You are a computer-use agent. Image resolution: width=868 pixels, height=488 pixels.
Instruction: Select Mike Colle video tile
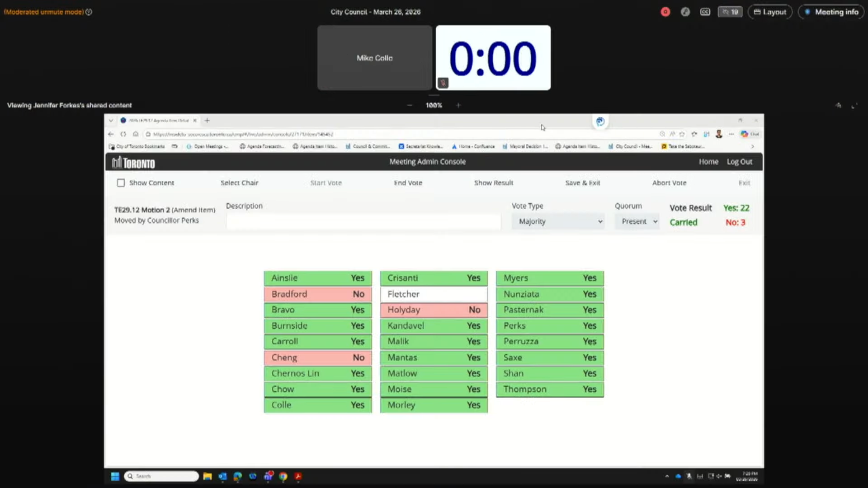tap(375, 58)
